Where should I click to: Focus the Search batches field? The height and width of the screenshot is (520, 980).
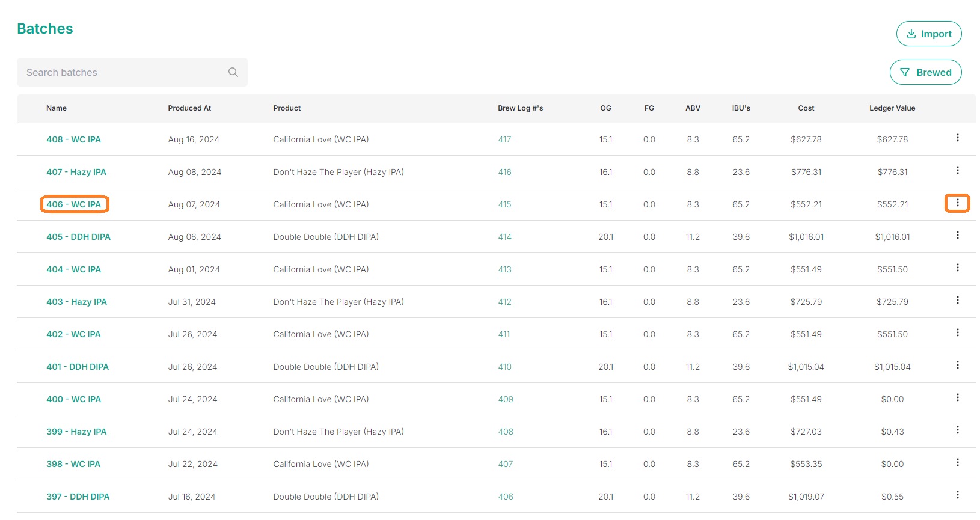132,72
